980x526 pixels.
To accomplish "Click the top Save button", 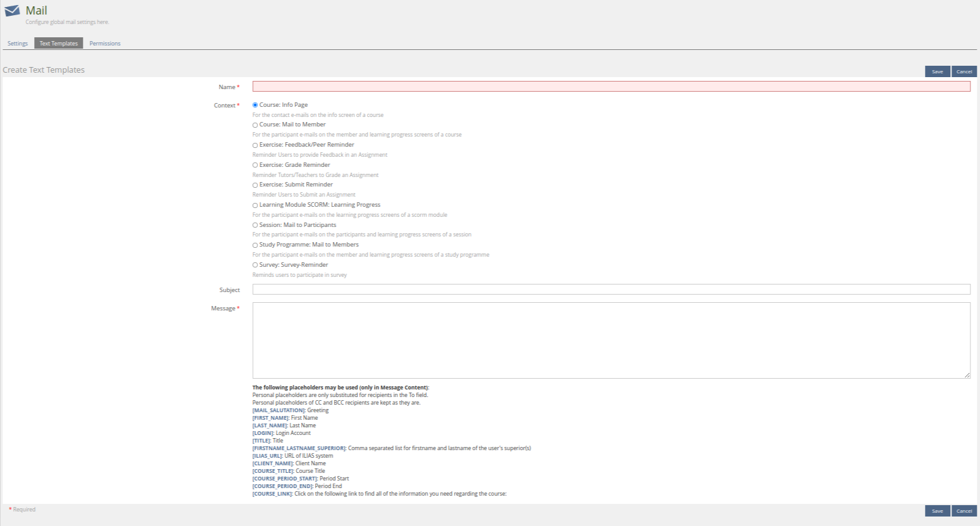I will point(937,71).
